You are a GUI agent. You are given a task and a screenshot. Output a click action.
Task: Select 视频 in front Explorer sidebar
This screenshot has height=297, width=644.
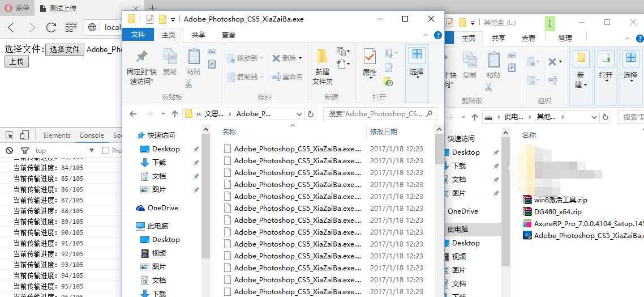(x=159, y=253)
